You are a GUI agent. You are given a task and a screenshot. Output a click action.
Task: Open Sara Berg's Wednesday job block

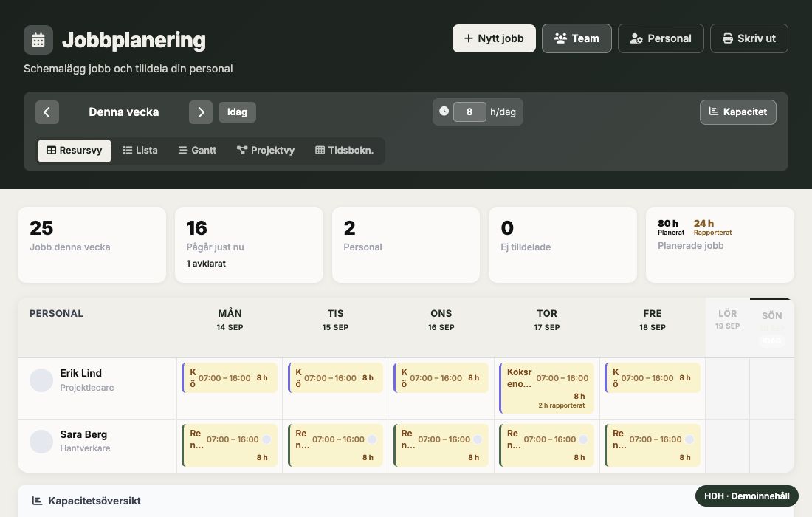point(441,445)
